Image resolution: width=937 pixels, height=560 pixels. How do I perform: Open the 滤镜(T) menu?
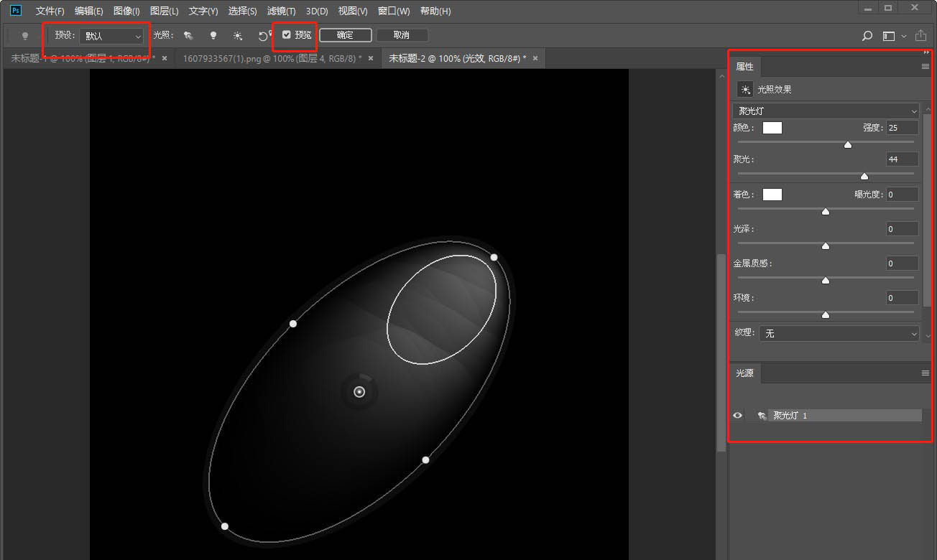[x=281, y=11]
